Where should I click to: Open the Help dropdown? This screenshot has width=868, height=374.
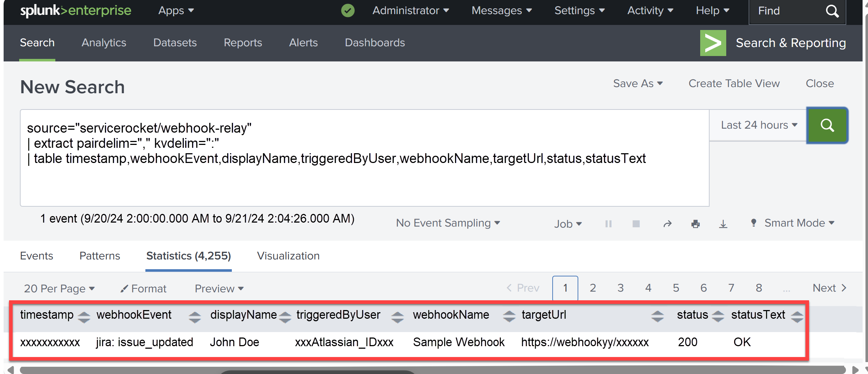(x=712, y=11)
